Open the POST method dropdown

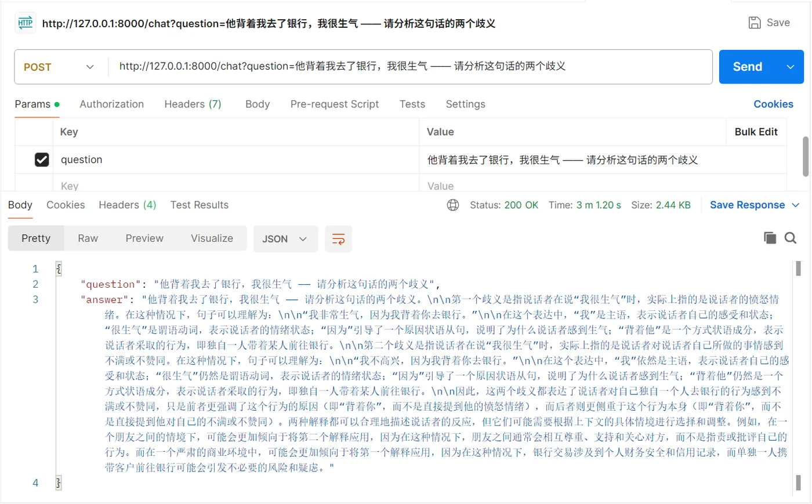tap(61, 67)
